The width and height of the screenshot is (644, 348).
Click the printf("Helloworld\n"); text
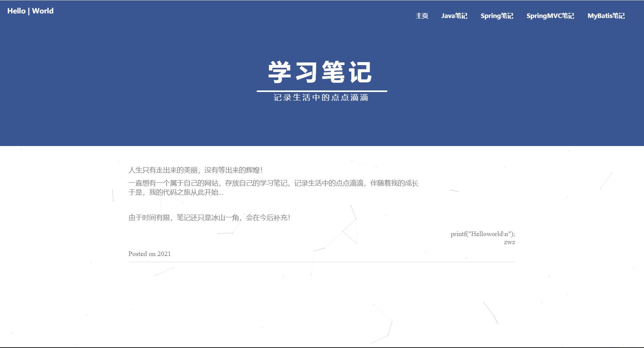coord(483,234)
